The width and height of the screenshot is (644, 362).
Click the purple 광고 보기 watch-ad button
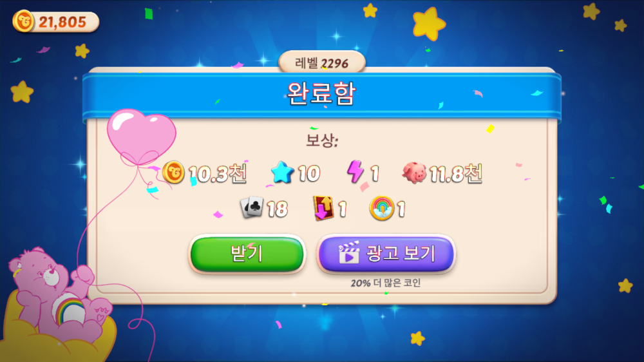[x=386, y=254]
